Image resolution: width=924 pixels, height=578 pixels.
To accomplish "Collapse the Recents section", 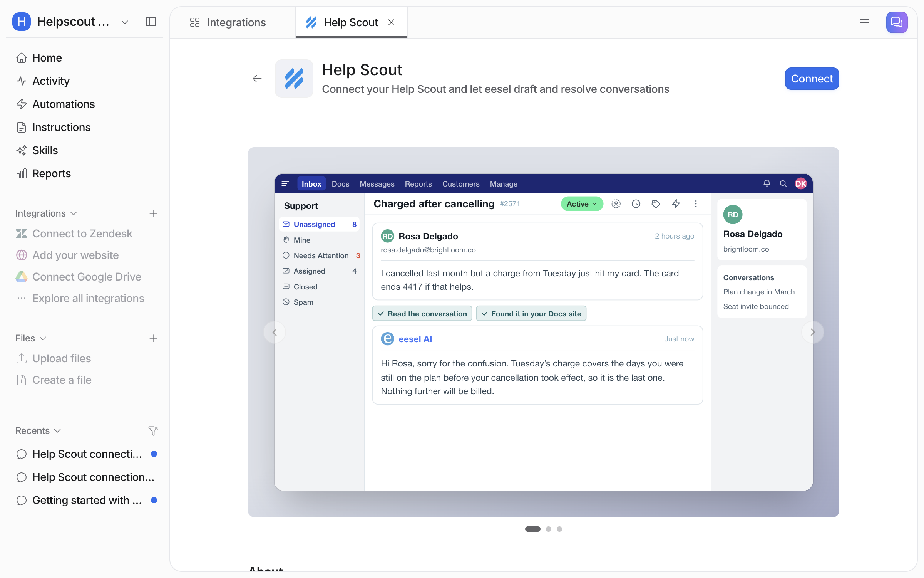I will point(38,431).
